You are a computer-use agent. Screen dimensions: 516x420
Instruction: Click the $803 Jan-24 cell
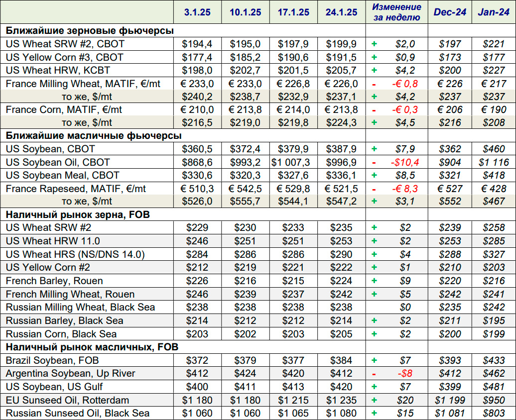tap(494, 413)
